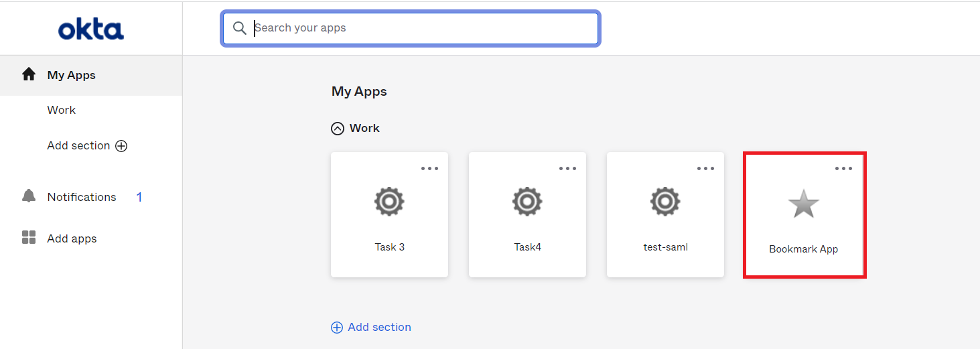This screenshot has height=349, width=980.
Task: Click the test-saml gear icon
Action: pos(665,201)
